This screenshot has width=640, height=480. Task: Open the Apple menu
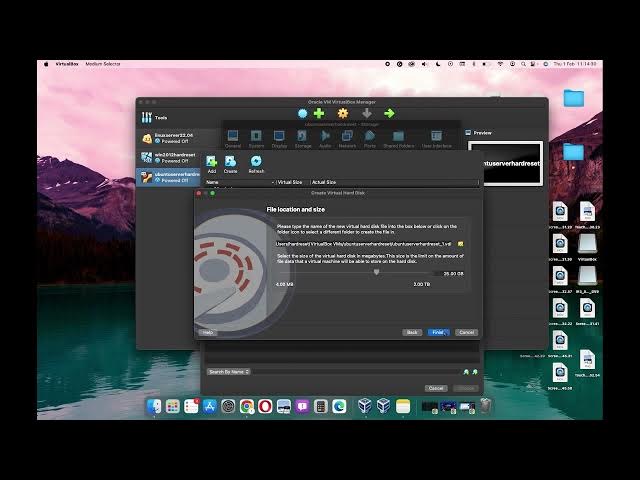tap(46, 64)
